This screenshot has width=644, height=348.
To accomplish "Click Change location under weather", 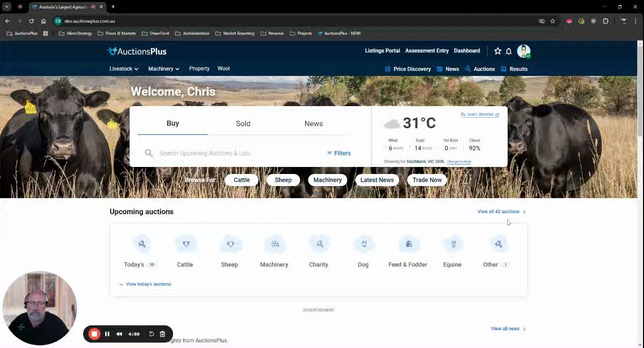I will click(x=459, y=162).
